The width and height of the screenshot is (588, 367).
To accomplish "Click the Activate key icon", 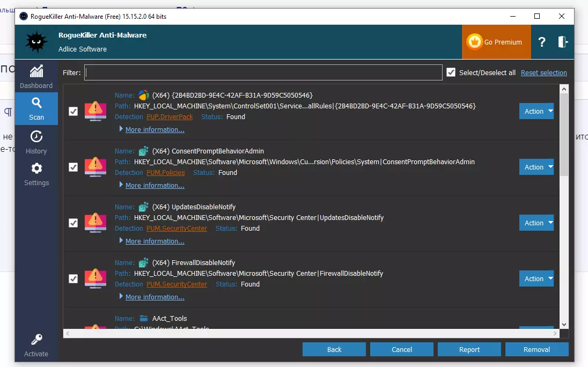I will pos(36,340).
